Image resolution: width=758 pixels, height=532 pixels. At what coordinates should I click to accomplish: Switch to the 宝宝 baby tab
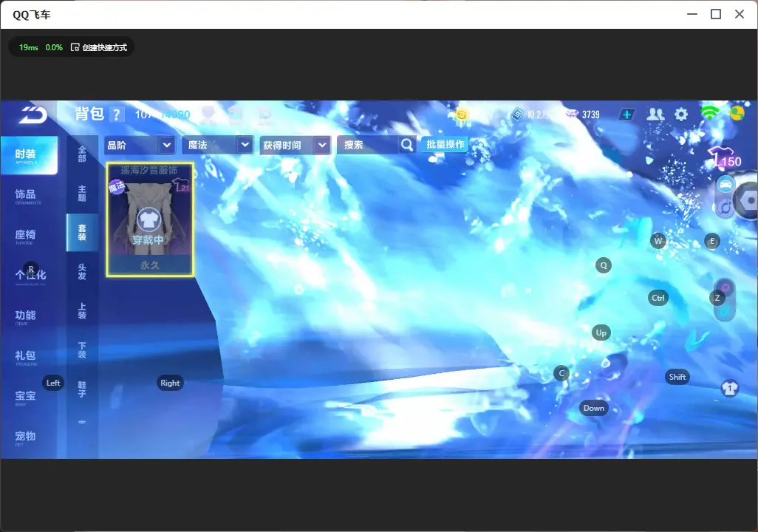click(25, 397)
